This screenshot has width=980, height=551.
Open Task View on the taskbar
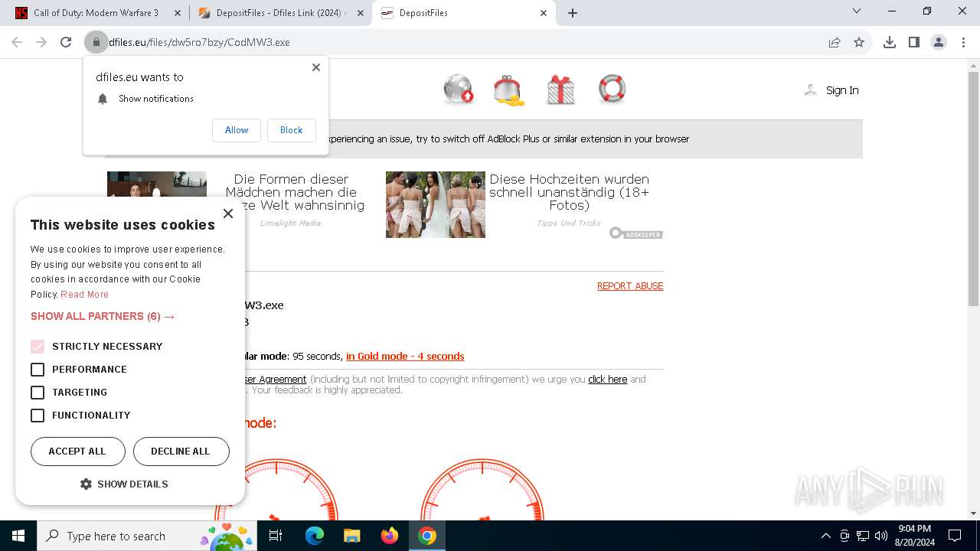tap(276, 536)
